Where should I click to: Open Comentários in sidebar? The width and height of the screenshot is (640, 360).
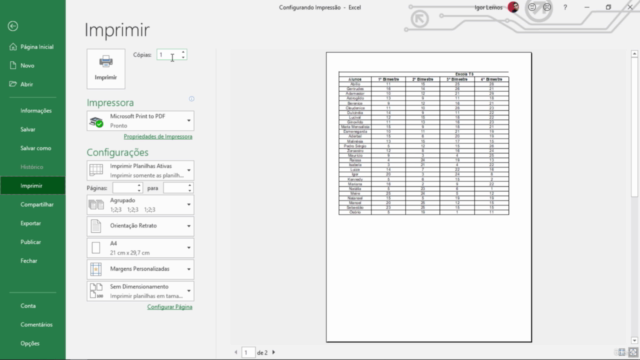33,324
